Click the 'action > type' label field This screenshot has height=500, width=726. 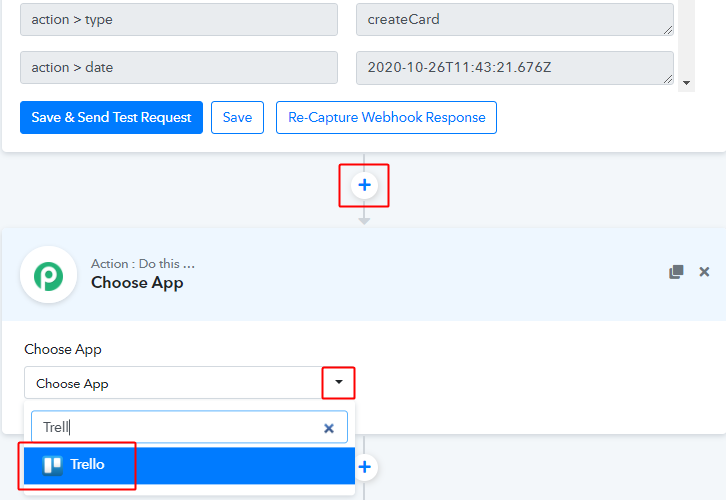coord(179,20)
